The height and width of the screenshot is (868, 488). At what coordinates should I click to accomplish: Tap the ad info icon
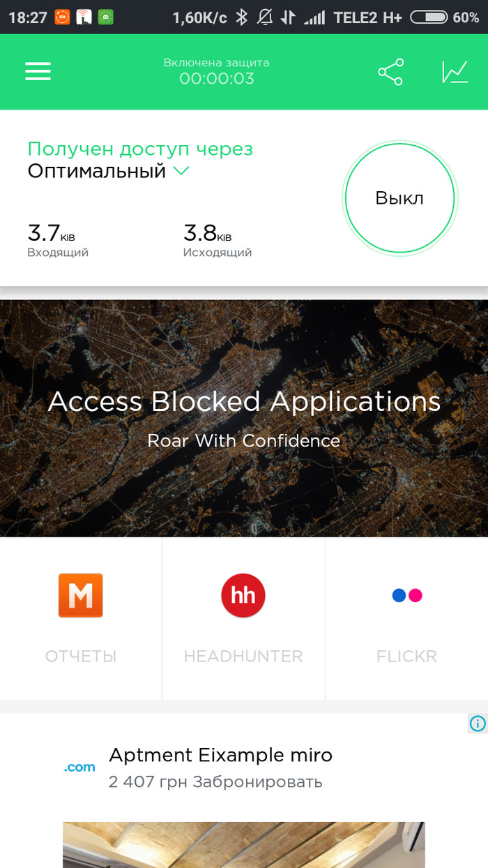pyautogui.click(x=477, y=723)
